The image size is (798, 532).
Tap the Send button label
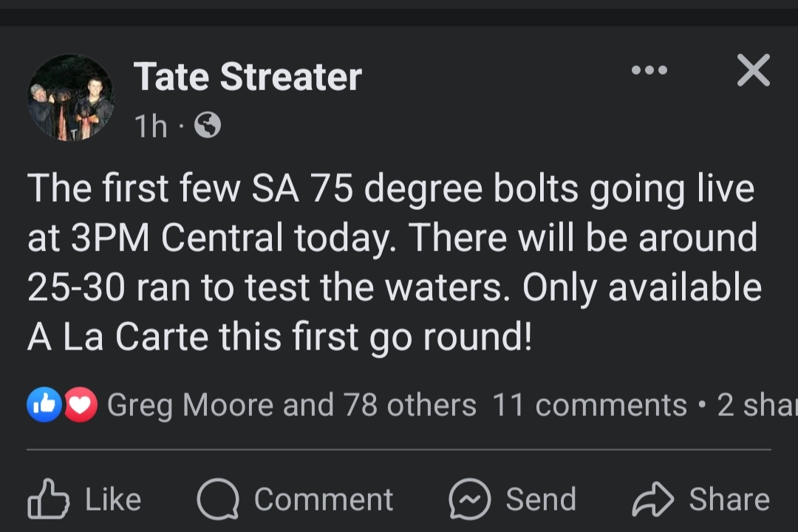tap(541, 499)
